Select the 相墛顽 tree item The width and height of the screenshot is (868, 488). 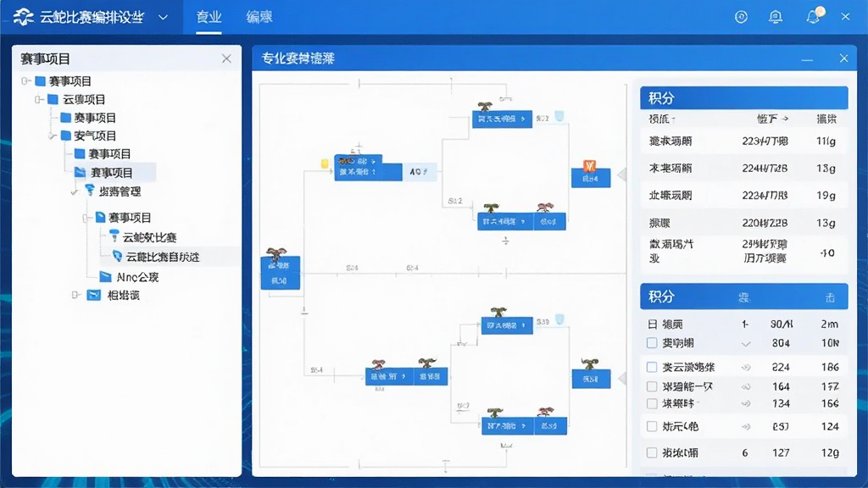(x=123, y=296)
